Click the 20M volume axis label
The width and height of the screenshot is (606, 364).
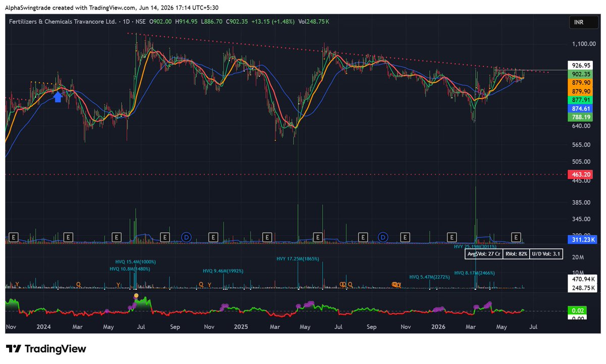click(578, 257)
